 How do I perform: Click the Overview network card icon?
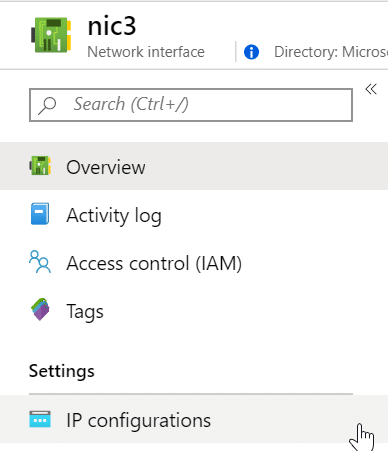pos(40,165)
